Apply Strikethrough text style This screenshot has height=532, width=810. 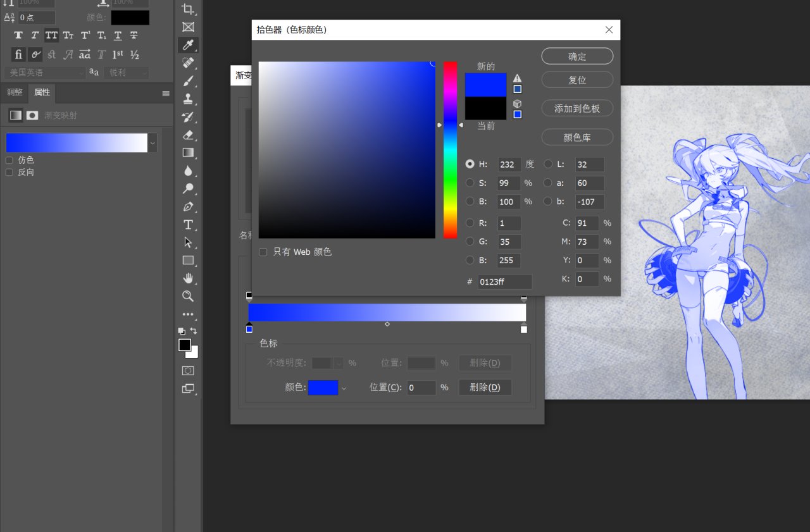134,35
